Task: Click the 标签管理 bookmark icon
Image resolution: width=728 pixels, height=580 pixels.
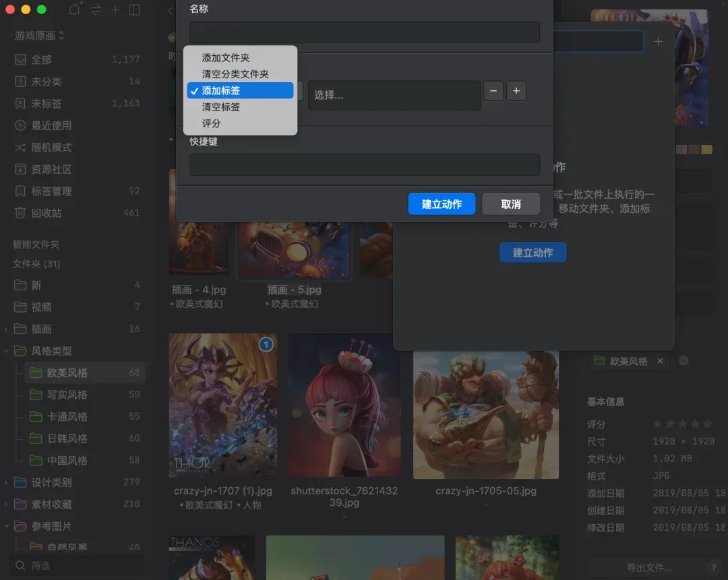Action: pyautogui.click(x=20, y=191)
